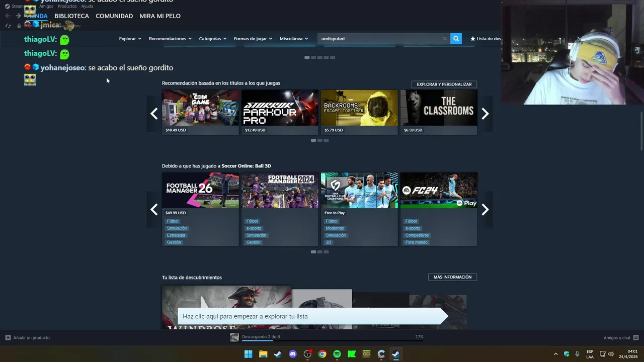Open OBS Studio from the taskbar
Screen dimensions: 644x362
307,354
